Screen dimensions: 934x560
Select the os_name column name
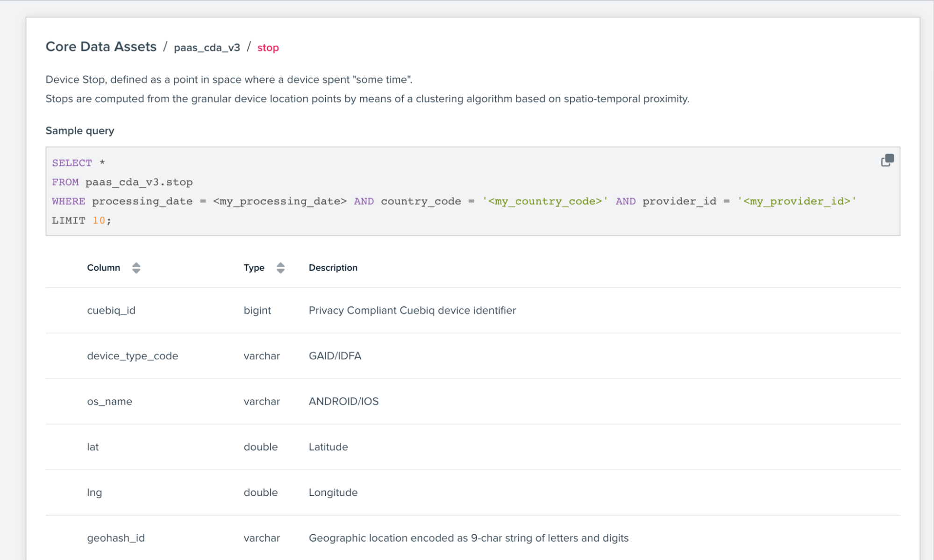(x=110, y=402)
